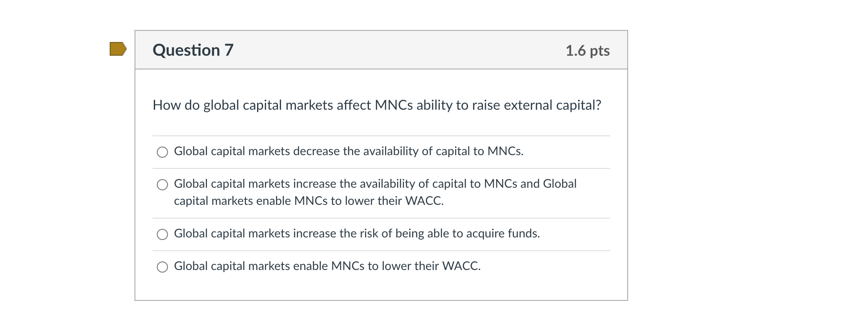Click the third answer's empty circle

(x=163, y=234)
